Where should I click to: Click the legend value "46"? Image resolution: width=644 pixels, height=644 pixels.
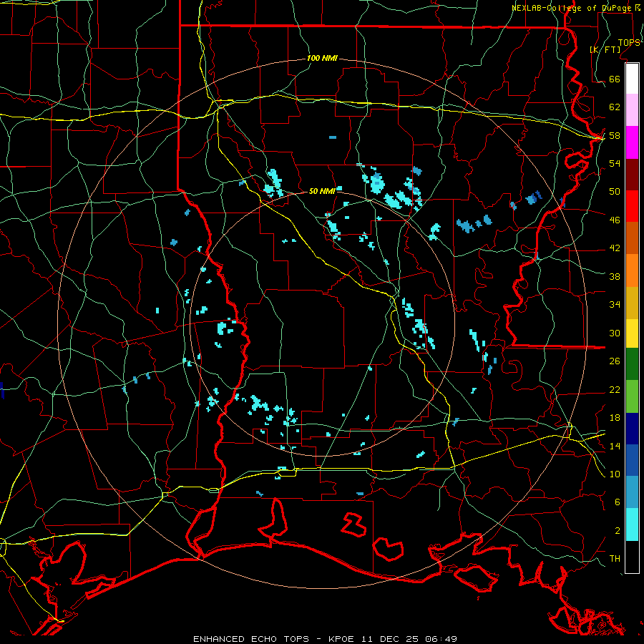coord(615,220)
